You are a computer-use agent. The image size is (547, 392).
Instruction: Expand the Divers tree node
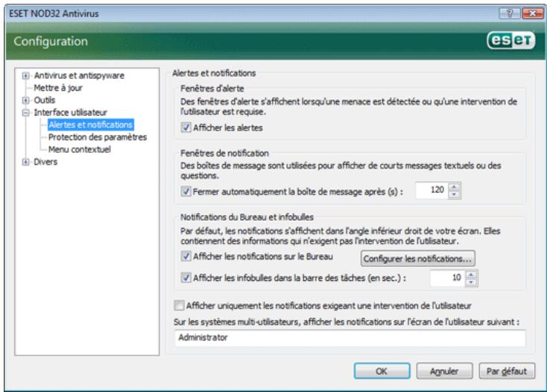click(25, 162)
